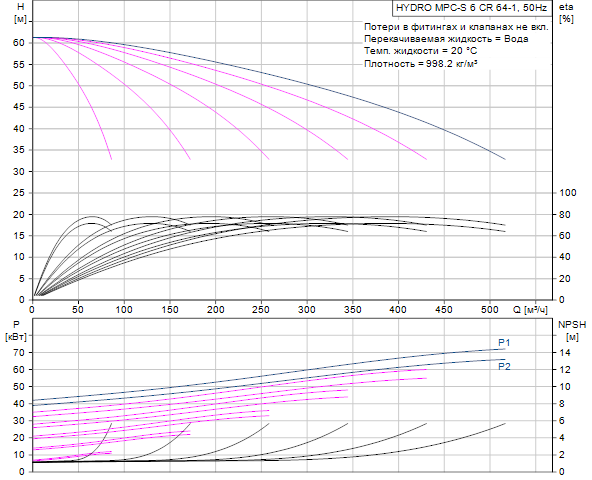Click the 100 tick on Q axis

point(124,310)
